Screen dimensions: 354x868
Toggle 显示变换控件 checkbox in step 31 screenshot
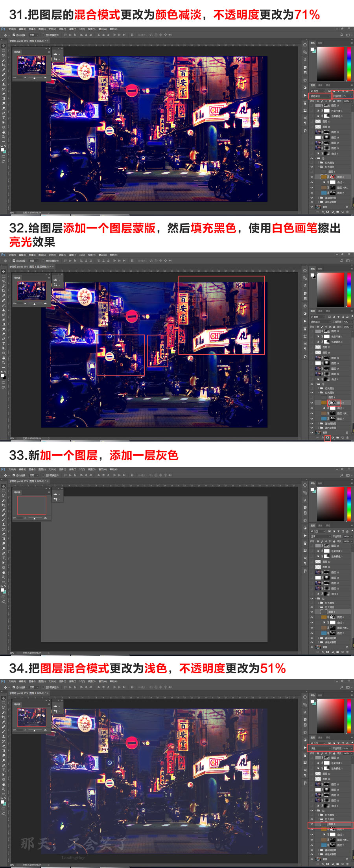43,35
